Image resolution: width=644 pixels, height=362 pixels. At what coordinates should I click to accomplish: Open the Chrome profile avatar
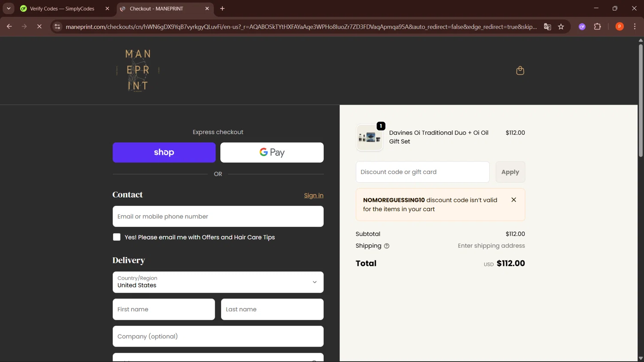[x=620, y=27]
